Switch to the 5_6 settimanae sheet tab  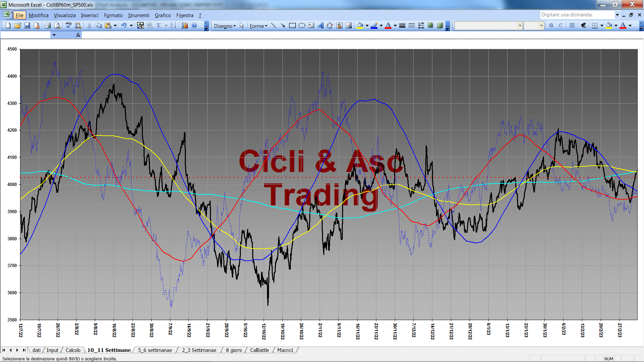(155, 350)
